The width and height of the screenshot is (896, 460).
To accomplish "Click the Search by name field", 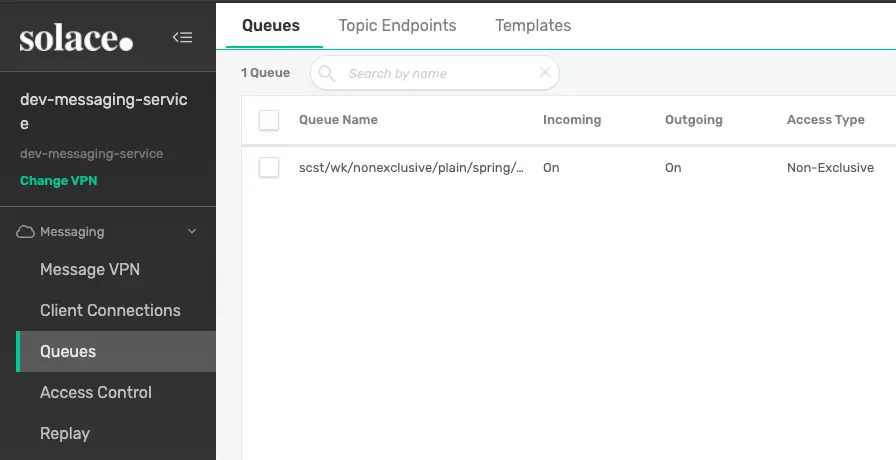I will pyautogui.click(x=440, y=73).
